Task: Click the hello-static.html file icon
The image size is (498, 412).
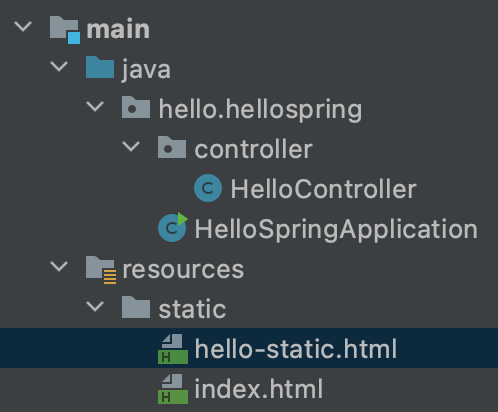Action: pos(173,349)
